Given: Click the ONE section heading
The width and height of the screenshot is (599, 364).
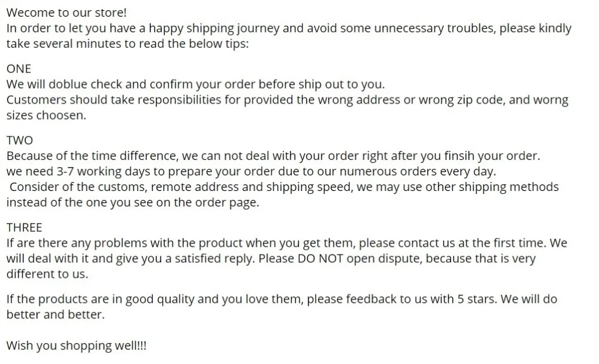Looking at the screenshot, I should [x=19, y=69].
